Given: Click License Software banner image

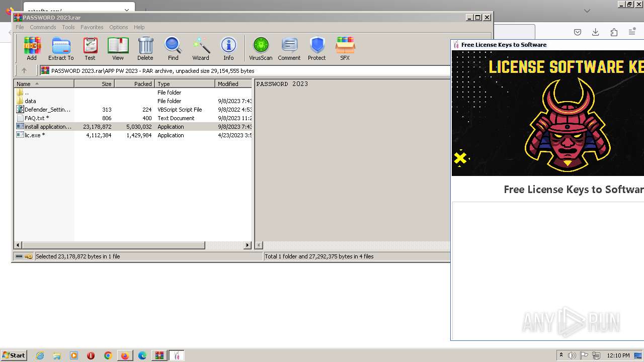Looking at the screenshot, I should click(x=548, y=113).
